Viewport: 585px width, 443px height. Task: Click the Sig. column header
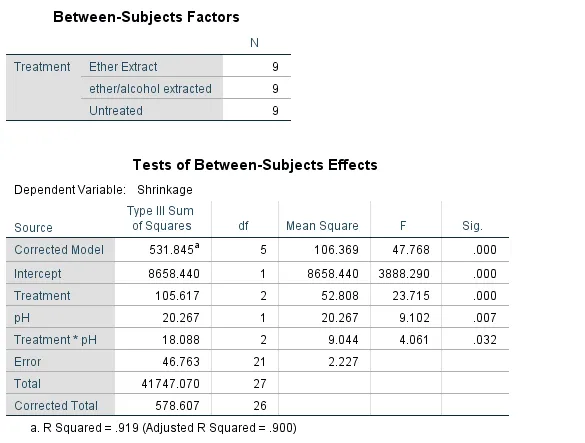click(472, 226)
